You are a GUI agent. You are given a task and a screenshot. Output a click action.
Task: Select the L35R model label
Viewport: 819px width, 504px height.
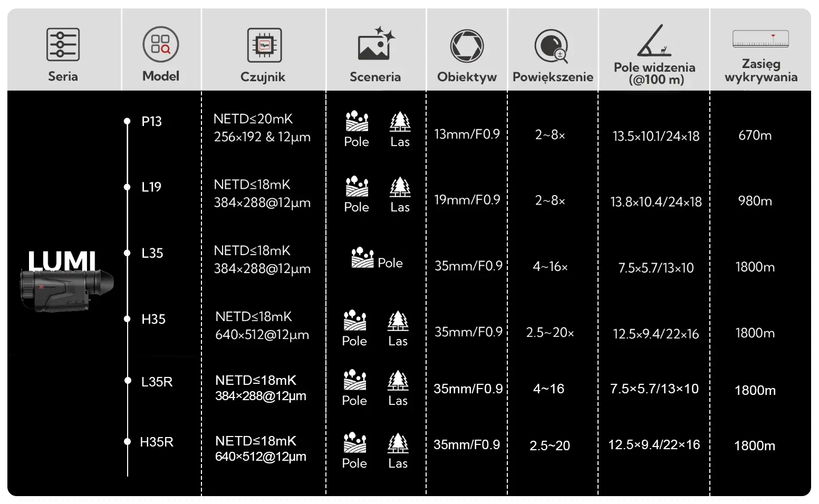157,382
